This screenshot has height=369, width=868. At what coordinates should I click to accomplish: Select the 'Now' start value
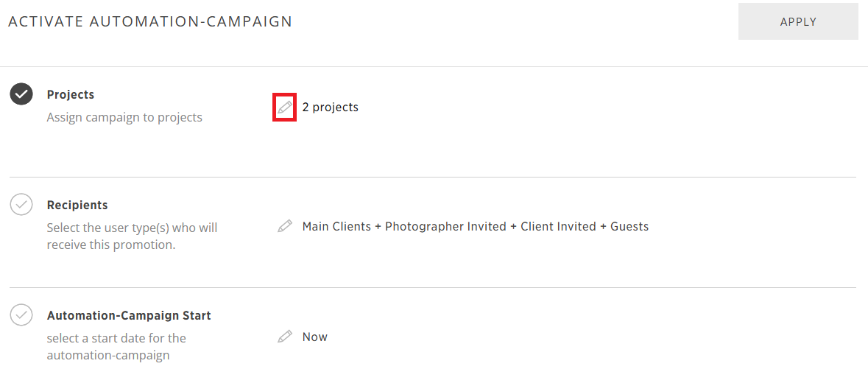[x=315, y=337]
